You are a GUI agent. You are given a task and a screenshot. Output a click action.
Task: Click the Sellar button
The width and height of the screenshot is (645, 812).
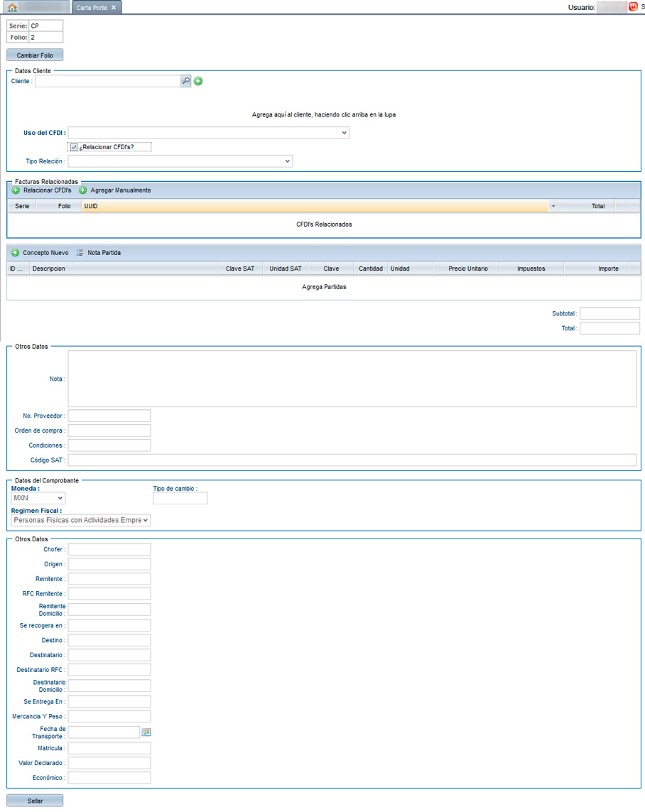pos(35,801)
